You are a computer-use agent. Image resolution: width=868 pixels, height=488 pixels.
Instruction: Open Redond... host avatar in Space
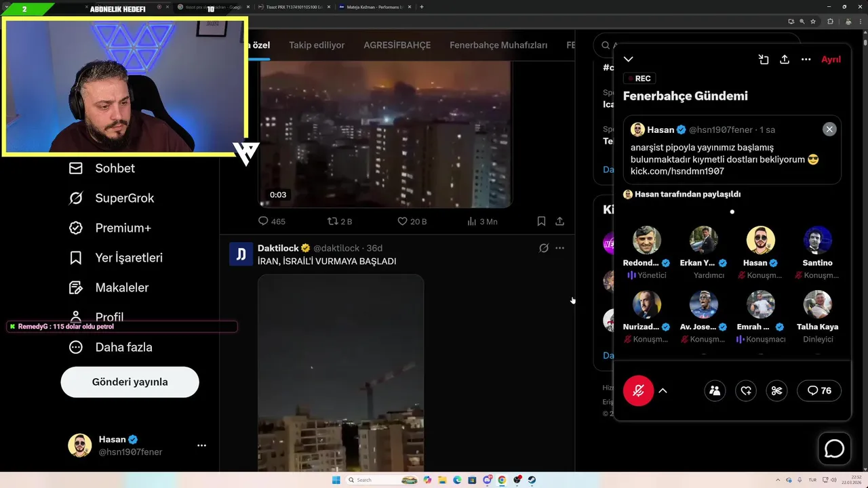pyautogui.click(x=647, y=240)
